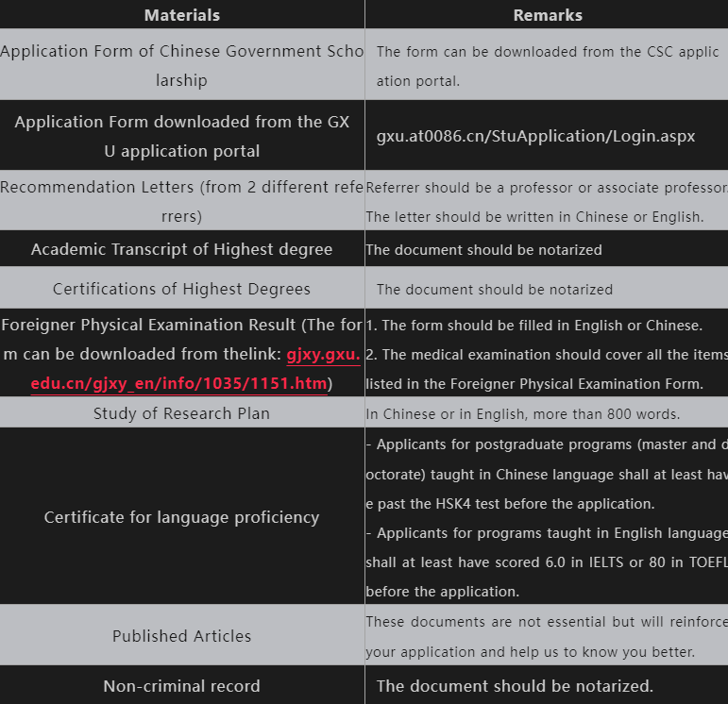Click the 'more than 800 words' remark
Screen dimensions: 728x704
pos(522,414)
